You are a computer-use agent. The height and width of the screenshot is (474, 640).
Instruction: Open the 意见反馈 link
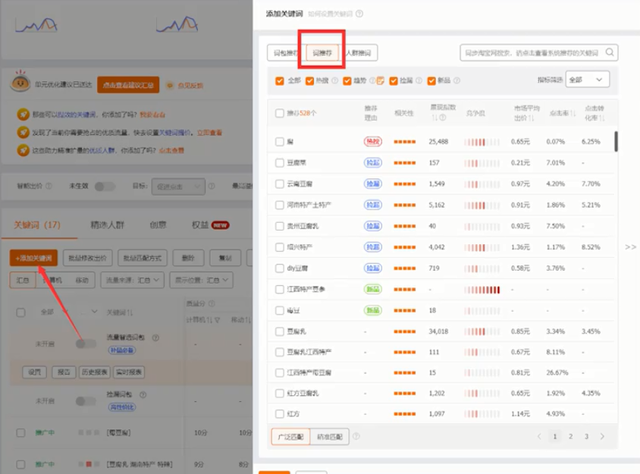point(190,85)
